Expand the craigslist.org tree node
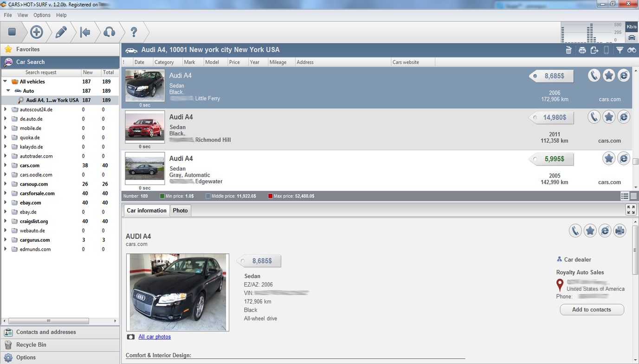The width and height of the screenshot is (639, 364). coord(5,221)
